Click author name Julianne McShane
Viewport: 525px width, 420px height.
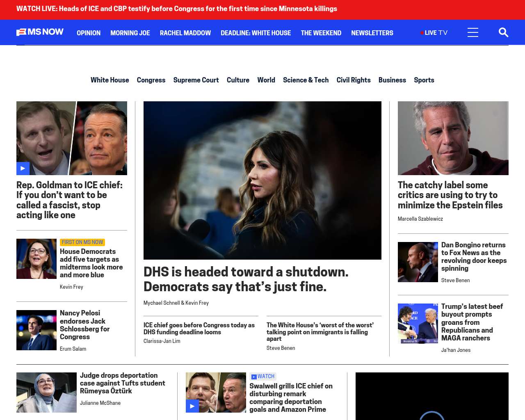100,403
